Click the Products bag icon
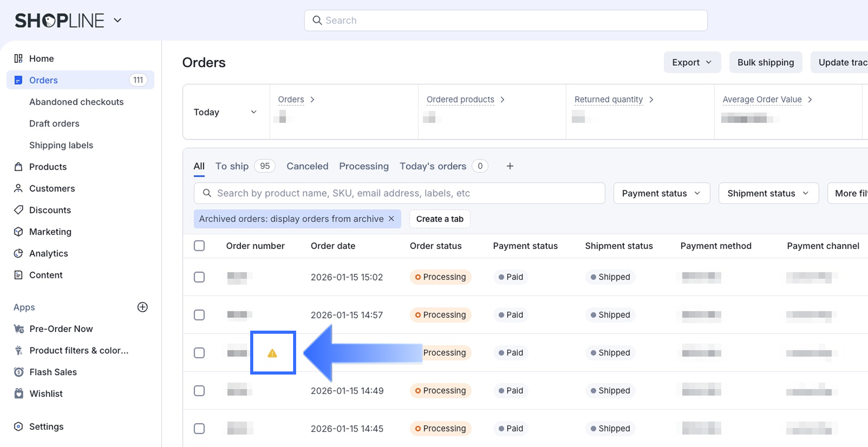Image resolution: width=868 pixels, height=447 pixels. (18, 167)
